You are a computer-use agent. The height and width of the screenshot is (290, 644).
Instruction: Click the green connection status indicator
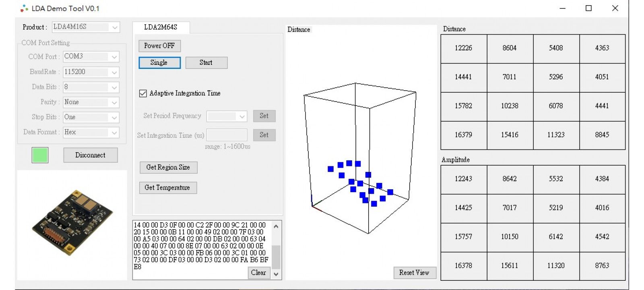pyautogui.click(x=40, y=155)
